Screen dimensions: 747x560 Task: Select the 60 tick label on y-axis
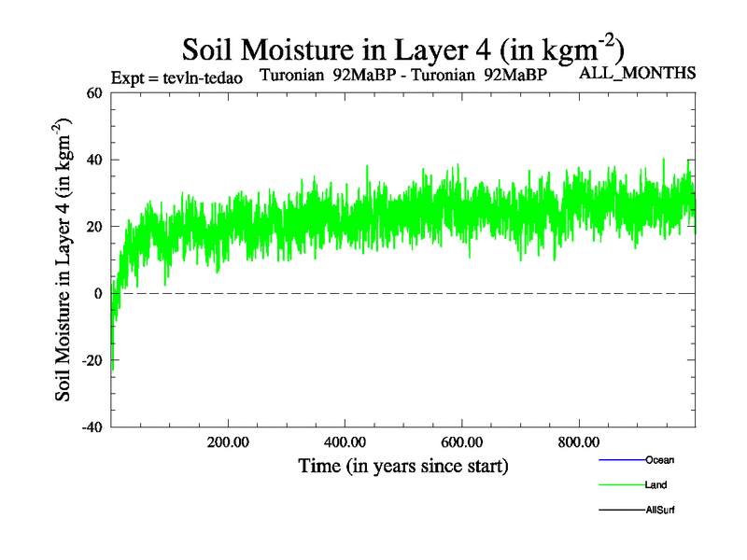[92, 92]
